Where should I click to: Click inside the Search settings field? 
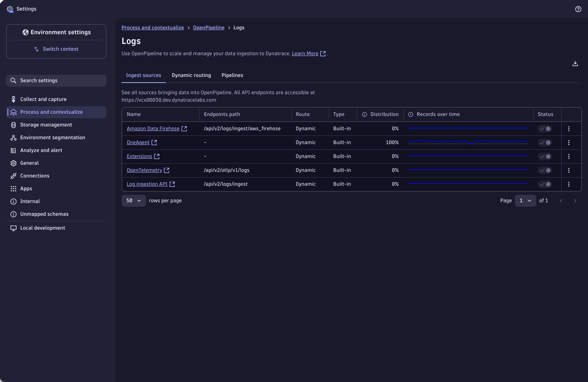56,80
